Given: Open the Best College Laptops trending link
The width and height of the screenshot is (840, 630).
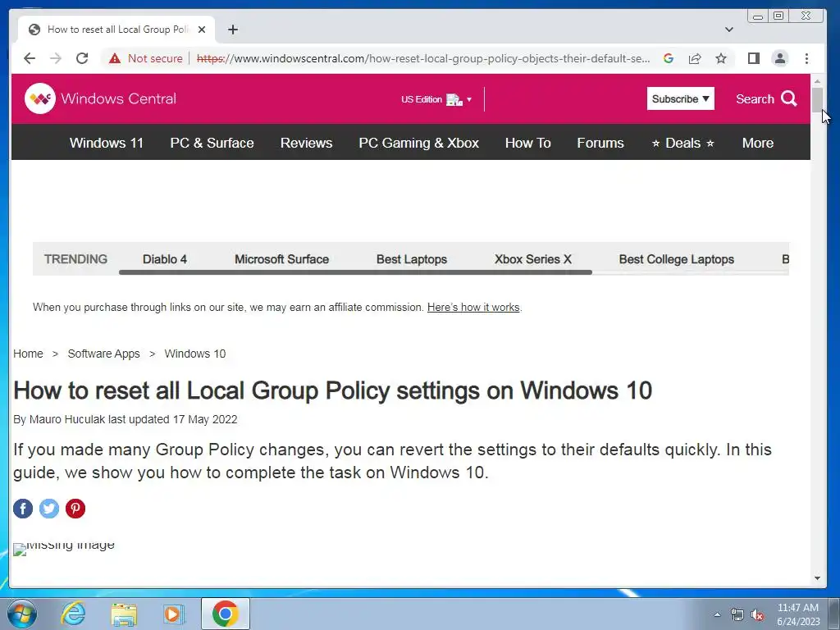Looking at the screenshot, I should (677, 259).
